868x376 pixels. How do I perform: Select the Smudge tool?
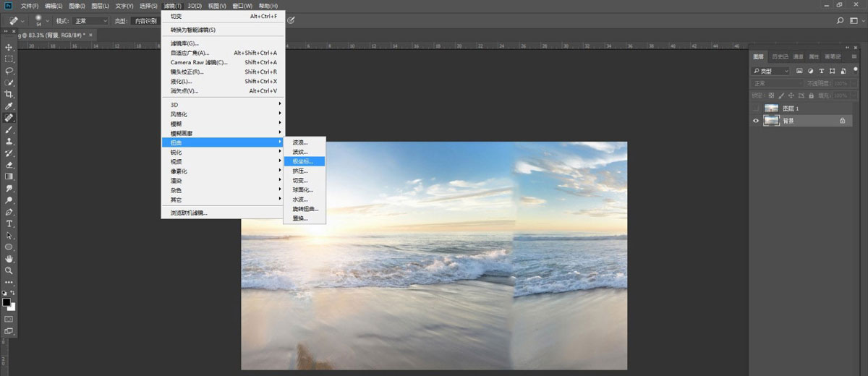pyautogui.click(x=9, y=188)
